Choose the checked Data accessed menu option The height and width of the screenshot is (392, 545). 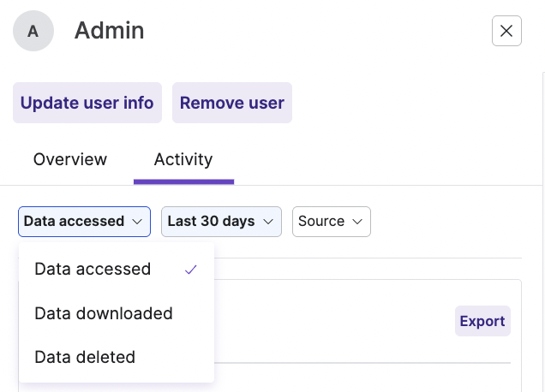[x=93, y=269]
